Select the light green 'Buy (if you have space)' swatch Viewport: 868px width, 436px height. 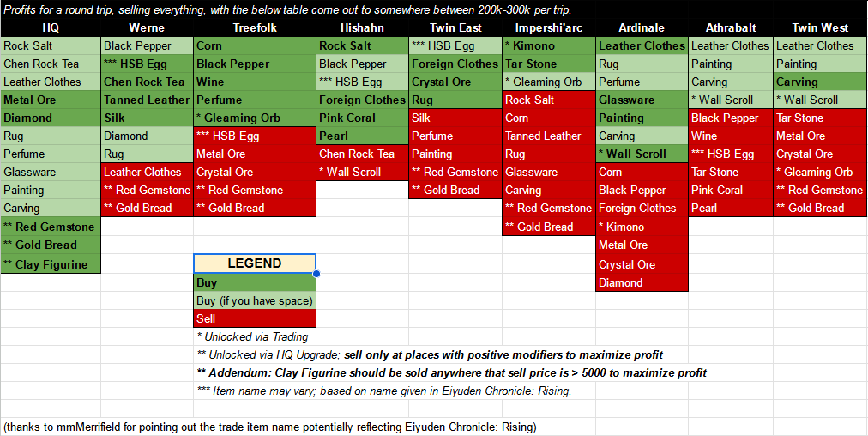[x=254, y=300]
